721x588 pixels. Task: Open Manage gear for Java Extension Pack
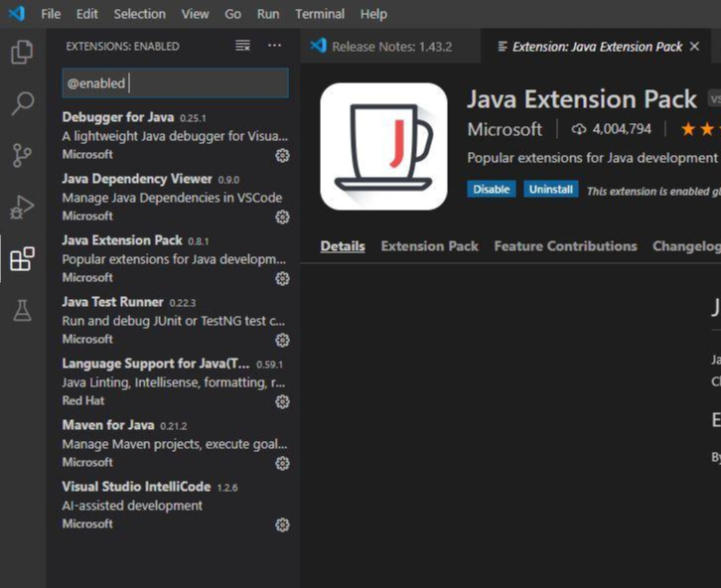[282, 278]
